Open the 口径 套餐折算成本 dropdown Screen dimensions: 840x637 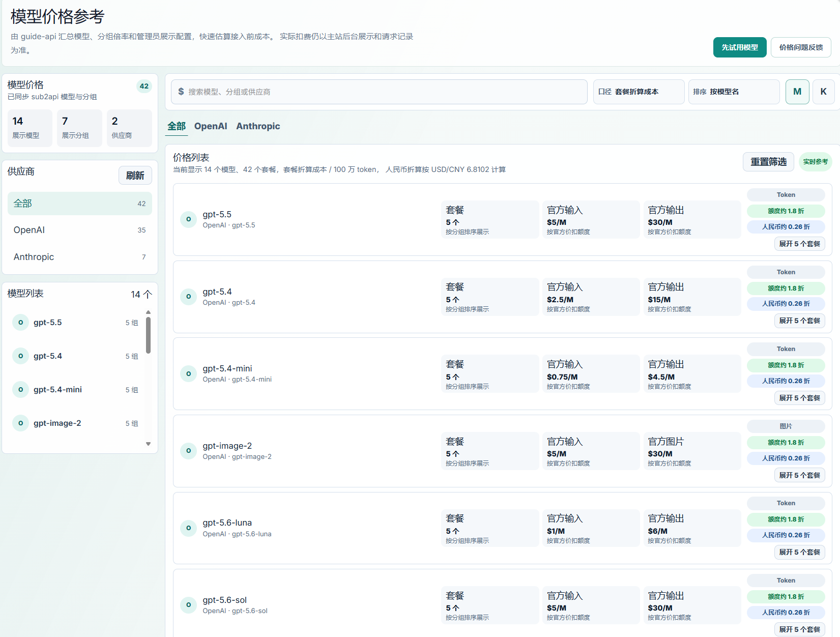click(x=639, y=92)
